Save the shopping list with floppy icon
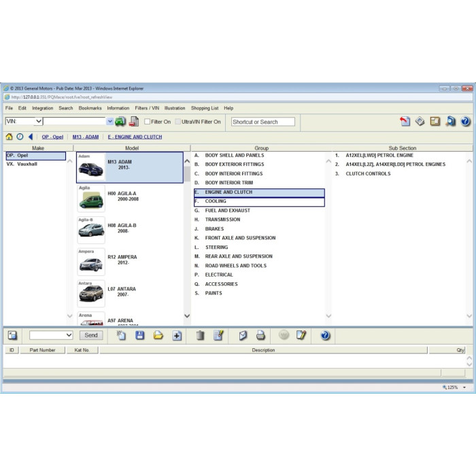The image size is (476, 476). click(x=139, y=335)
